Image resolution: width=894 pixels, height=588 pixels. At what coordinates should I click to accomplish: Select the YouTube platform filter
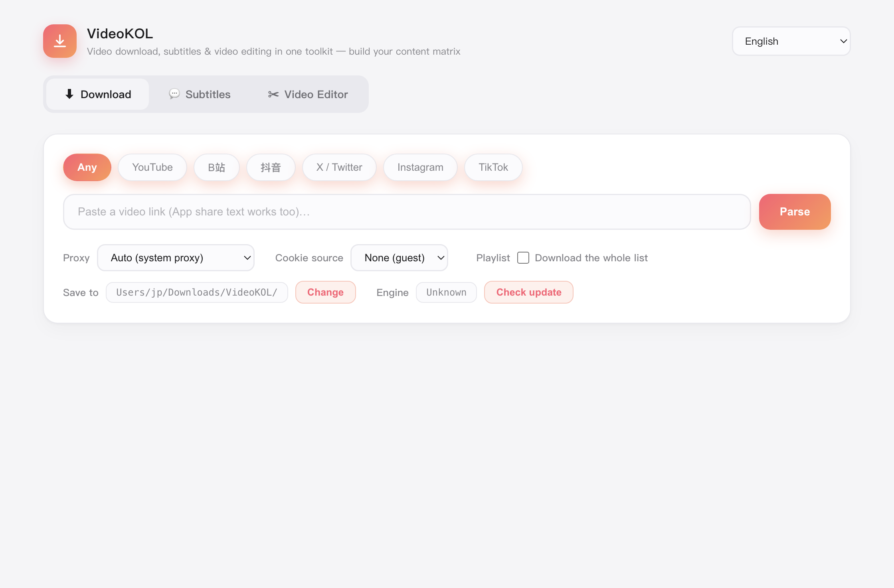[152, 167]
